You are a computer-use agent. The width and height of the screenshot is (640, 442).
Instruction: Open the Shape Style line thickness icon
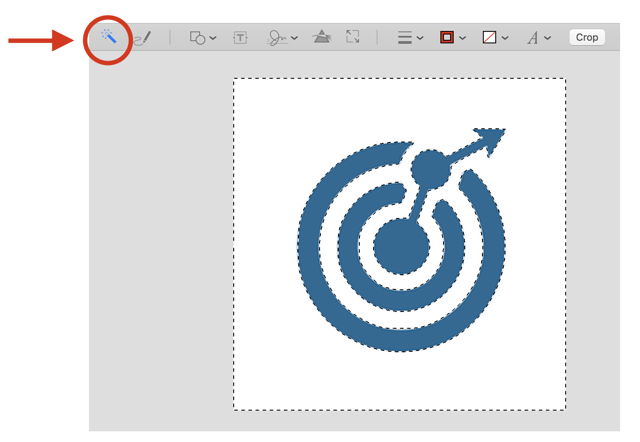click(404, 38)
